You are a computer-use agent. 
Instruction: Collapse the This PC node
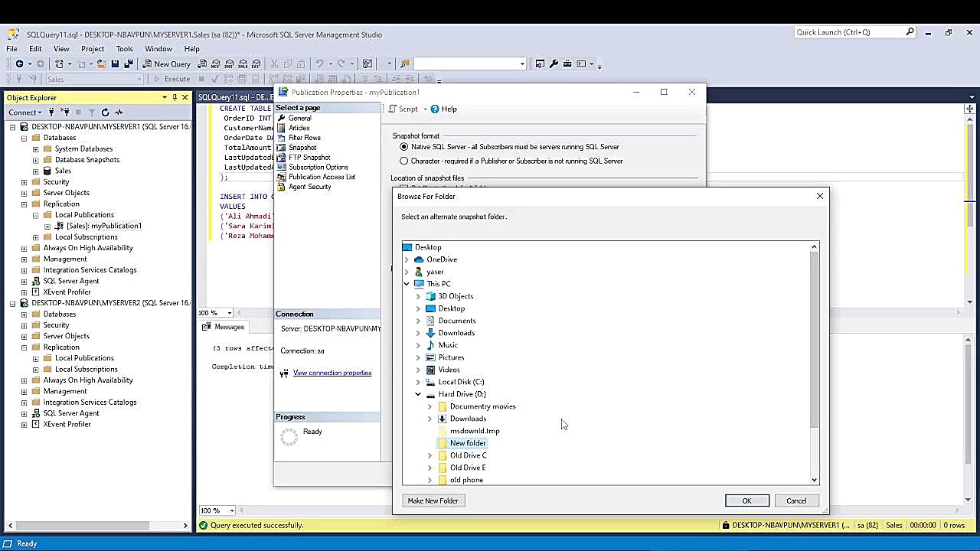click(x=407, y=284)
